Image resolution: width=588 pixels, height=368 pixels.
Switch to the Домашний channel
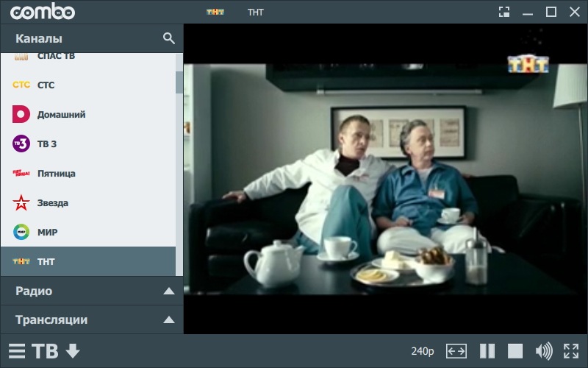click(x=88, y=115)
